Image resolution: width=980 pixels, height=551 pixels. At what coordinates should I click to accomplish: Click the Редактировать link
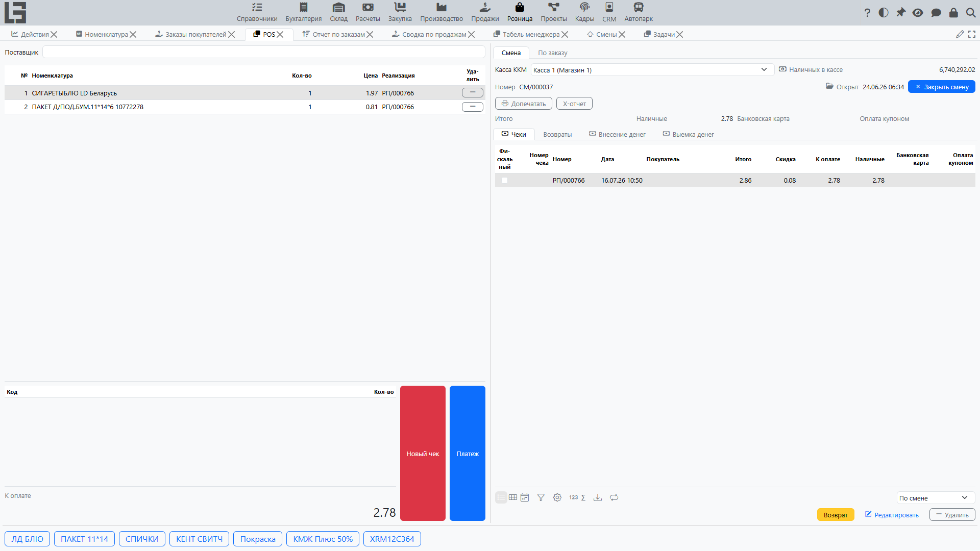[x=892, y=515]
